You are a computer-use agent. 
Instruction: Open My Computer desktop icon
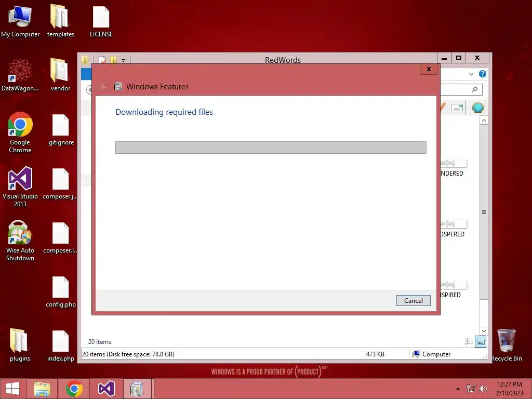pos(20,21)
